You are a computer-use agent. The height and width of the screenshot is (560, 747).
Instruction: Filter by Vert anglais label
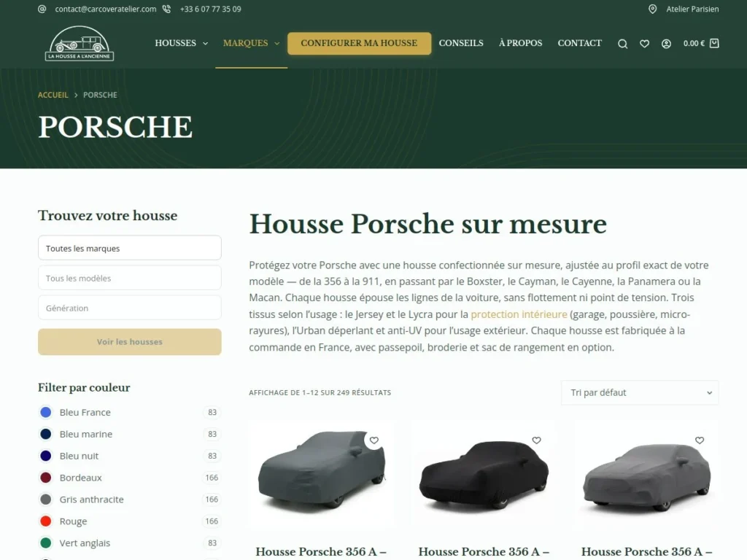[x=85, y=542]
